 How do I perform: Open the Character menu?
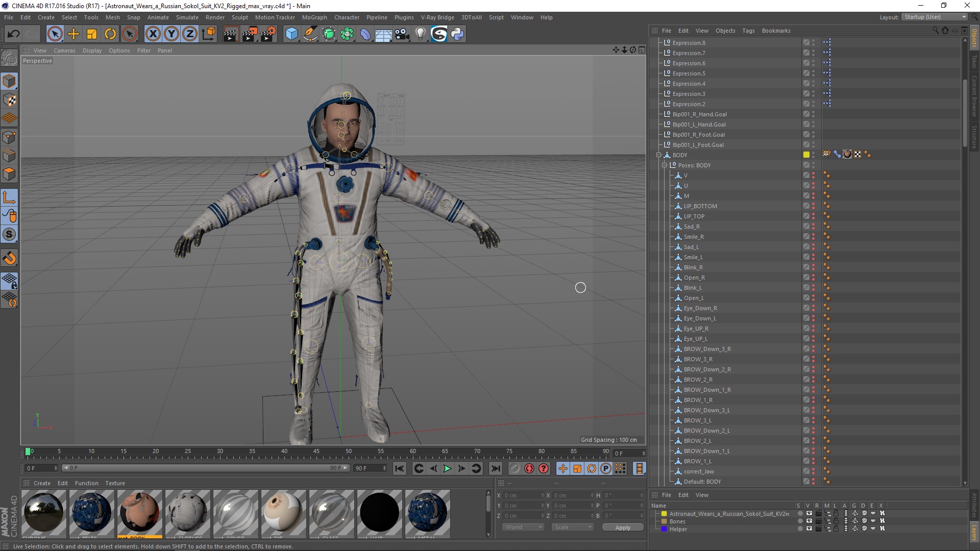347,17
